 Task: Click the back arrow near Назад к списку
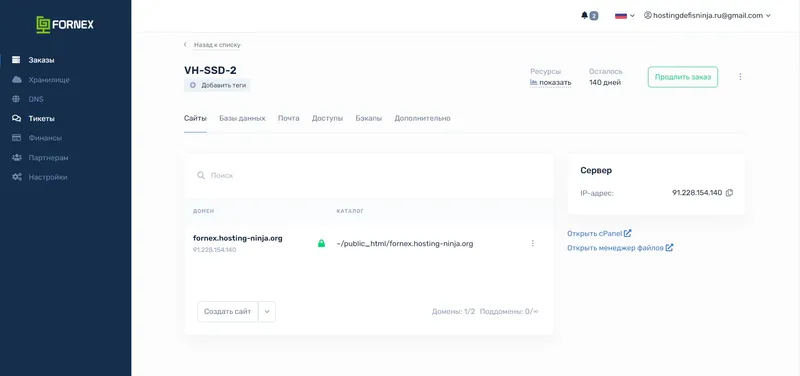click(x=185, y=45)
